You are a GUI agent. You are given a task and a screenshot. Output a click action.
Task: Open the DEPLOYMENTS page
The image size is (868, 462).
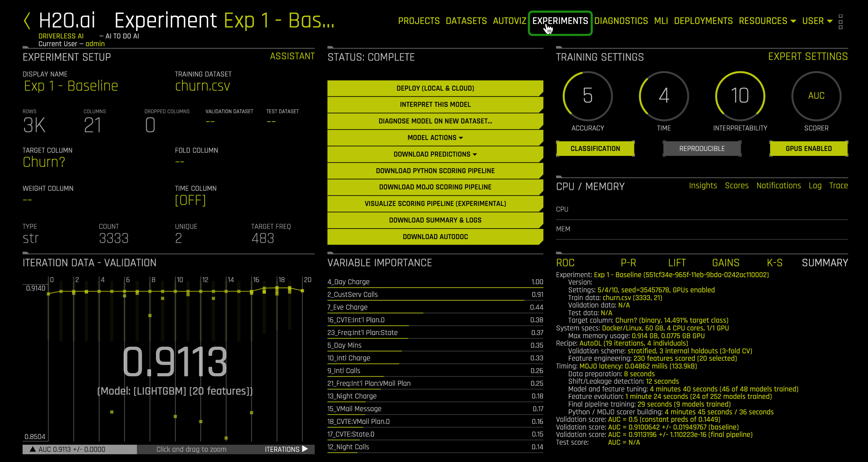click(x=703, y=21)
